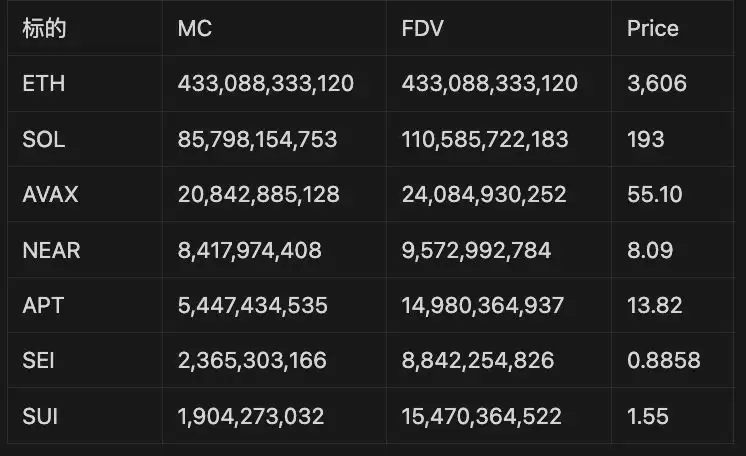The width and height of the screenshot is (746, 456).
Task: Click the NEAR ticker cell
Action: pyautogui.click(x=50, y=250)
